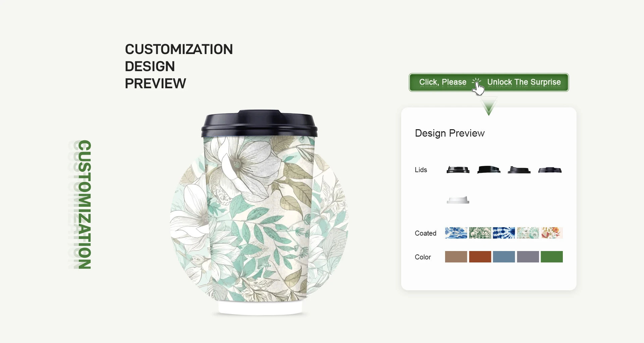Apply the green floral coated pattern
644x343 pixels.
[480, 233]
